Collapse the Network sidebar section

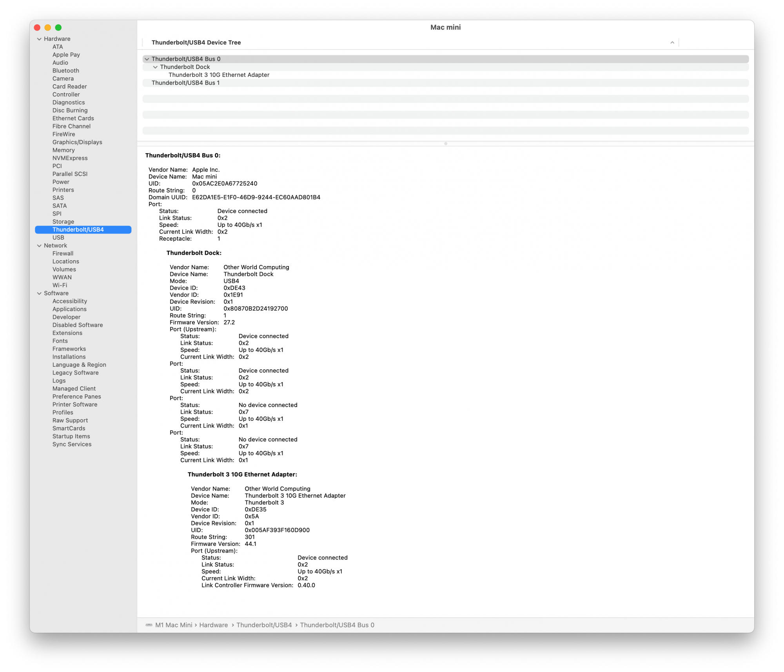[39, 246]
